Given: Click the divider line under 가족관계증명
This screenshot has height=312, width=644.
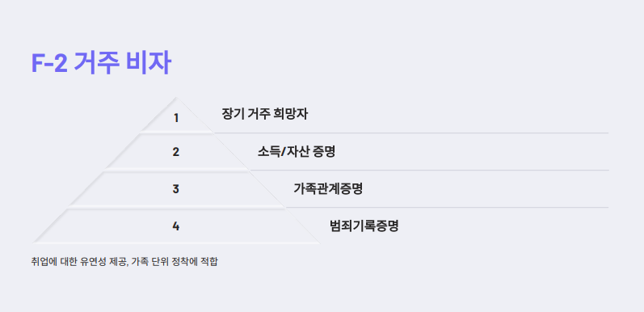Looking at the screenshot, I should click(x=448, y=207).
